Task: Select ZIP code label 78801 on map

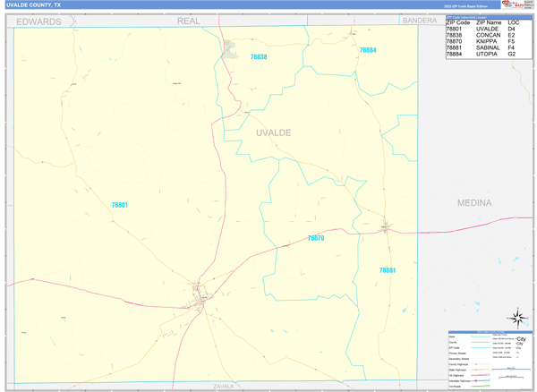Action: (120, 205)
